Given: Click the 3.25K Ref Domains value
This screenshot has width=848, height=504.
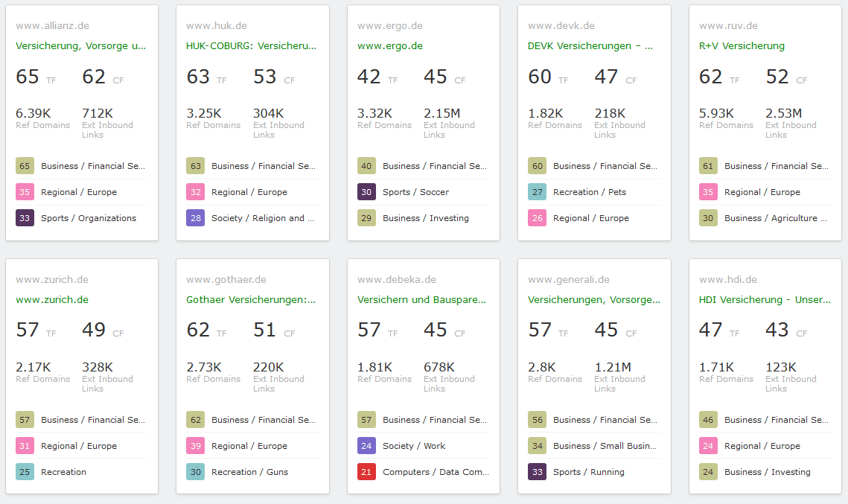Looking at the screenshot, I should [204, 114].
